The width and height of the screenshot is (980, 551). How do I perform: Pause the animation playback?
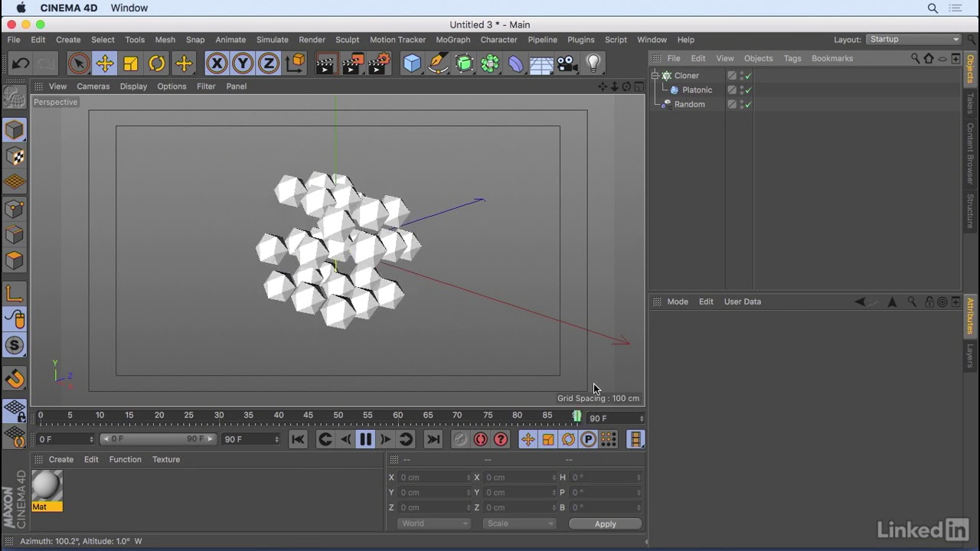pyautogui.click(x=365, y=439)
